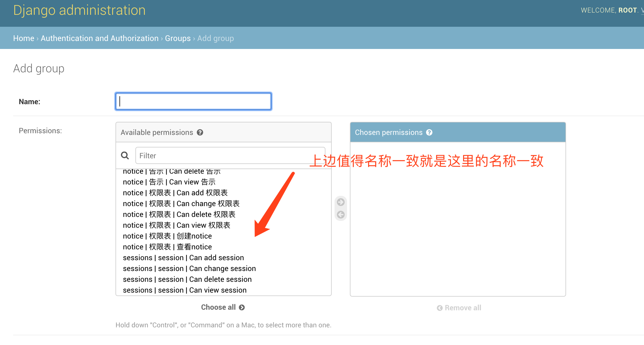Select 'notice | 告示 | Can view 告示'
Screen dimensions: 644x345
pos(169,182)
